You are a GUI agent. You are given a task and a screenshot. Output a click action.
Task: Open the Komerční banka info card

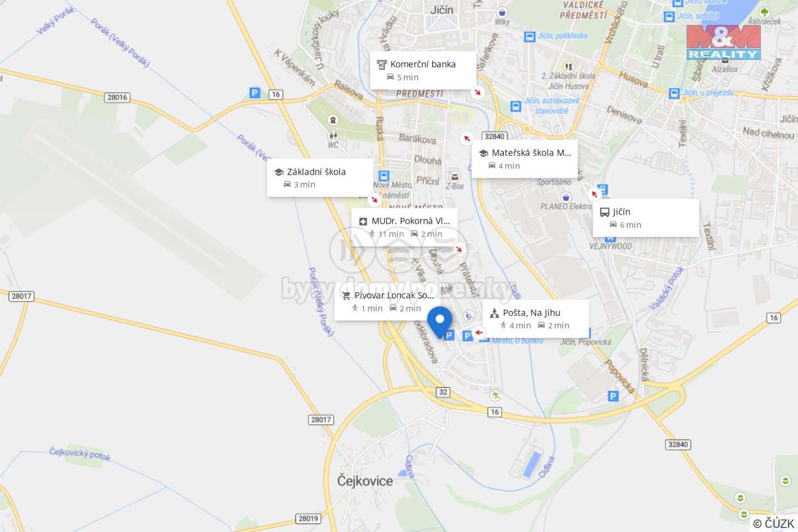[x=423, y=70]
